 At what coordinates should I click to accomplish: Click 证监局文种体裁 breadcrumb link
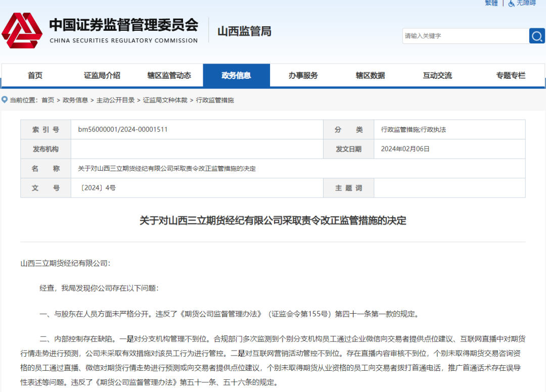coord(165,100)
